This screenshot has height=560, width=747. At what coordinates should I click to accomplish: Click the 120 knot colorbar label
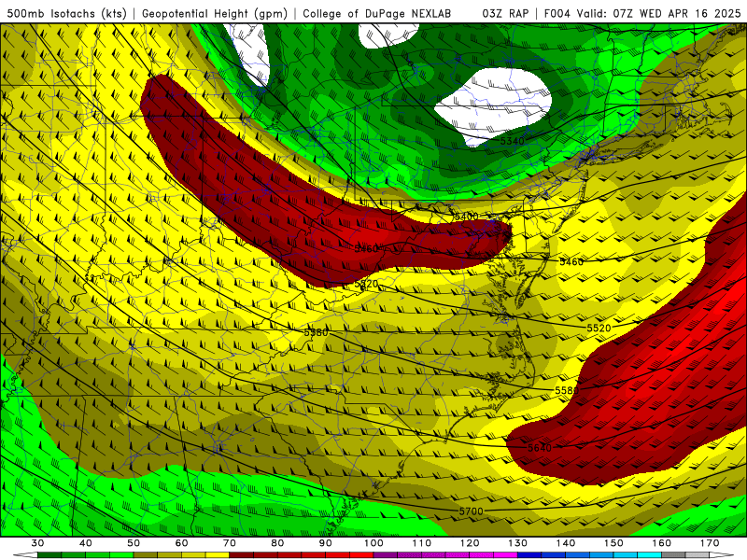pyautogui.click(x=470, y=543)
